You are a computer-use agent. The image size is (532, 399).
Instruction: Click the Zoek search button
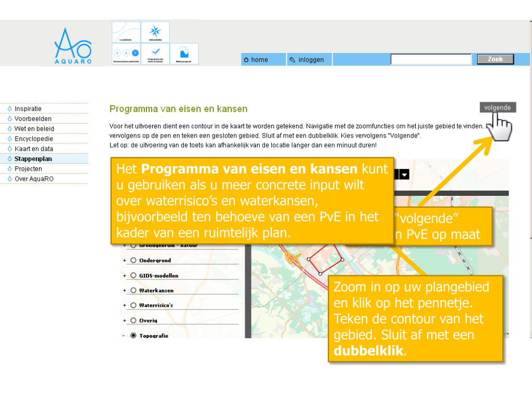point(495,59)
